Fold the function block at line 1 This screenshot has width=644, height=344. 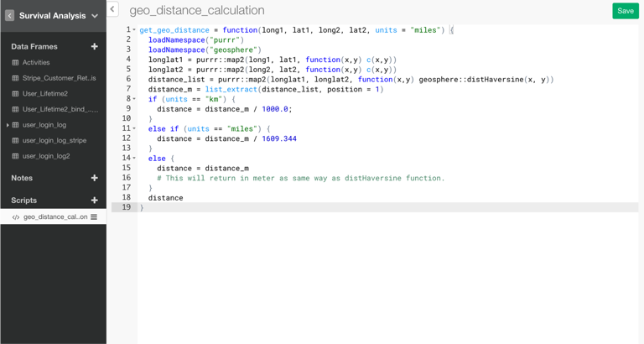click(134, 30)
